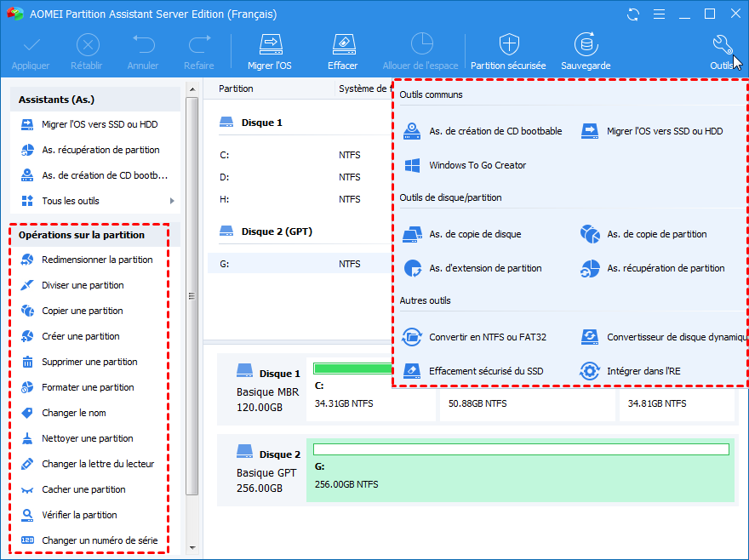Click the Annuler undo button

click(143, 52)
